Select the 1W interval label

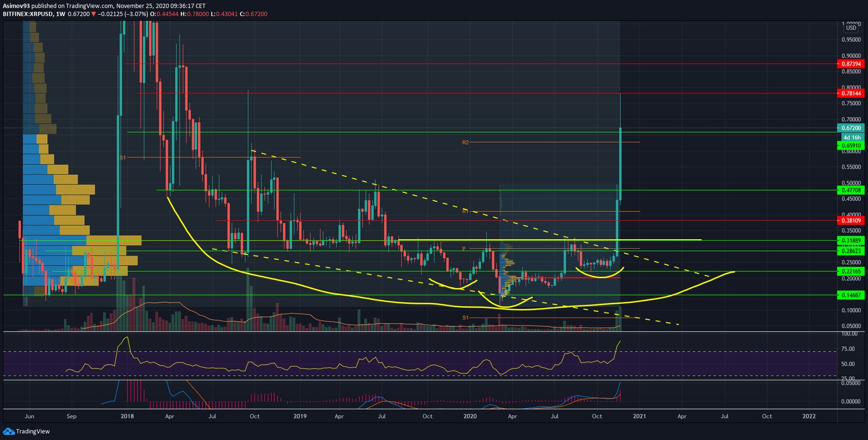[60, 14]
